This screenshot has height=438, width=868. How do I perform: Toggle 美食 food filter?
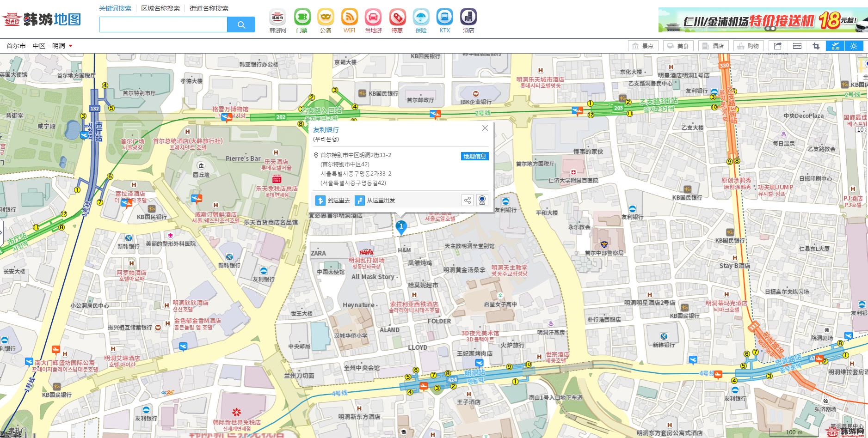click(678, 46)
